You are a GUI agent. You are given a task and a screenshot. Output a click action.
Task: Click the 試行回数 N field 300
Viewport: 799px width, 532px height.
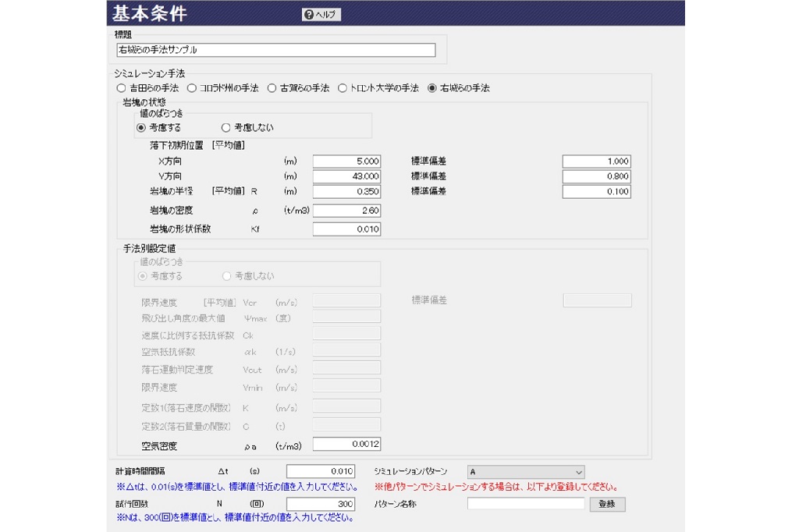pyautogui.click(x=321, y=504)
